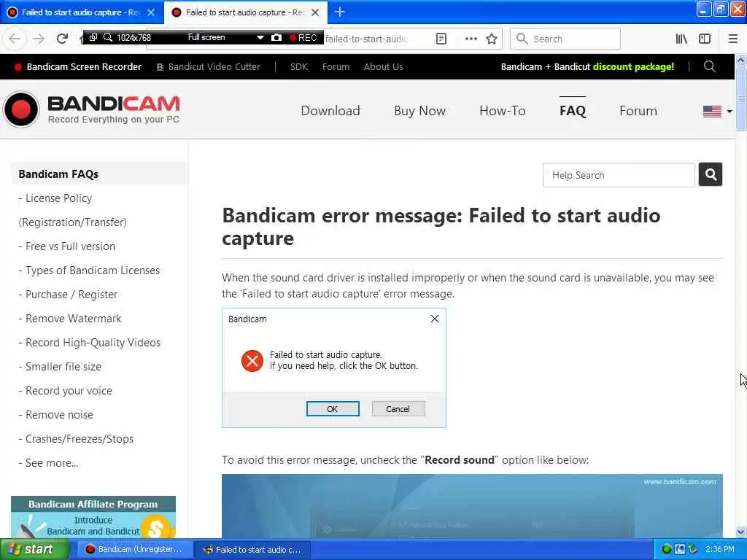Screen dimensions: 747x560
Task: Click the middle system tray icon
Action: (680, 550)
